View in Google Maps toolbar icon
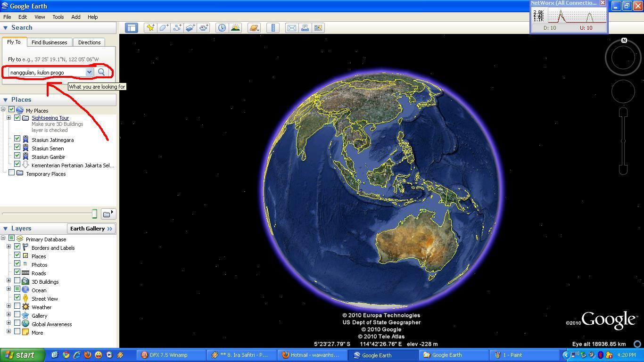Image resolution: width=644 pixels, height=362 pixels. [318, 28]
